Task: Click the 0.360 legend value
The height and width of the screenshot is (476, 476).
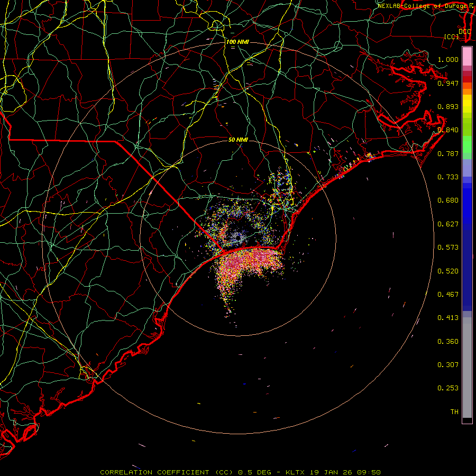Action: pos(448,342)
